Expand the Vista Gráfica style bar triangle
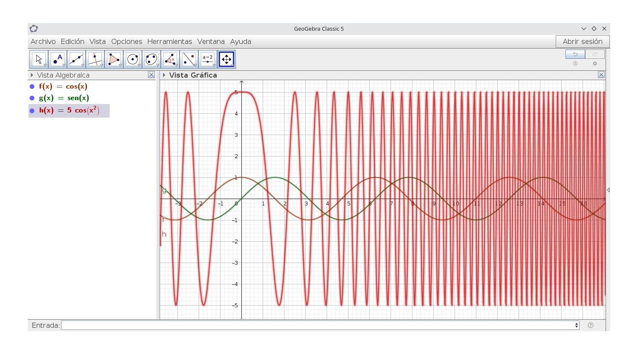The width and height of the screenshot is (638, 364). click(x=164, y=75)
